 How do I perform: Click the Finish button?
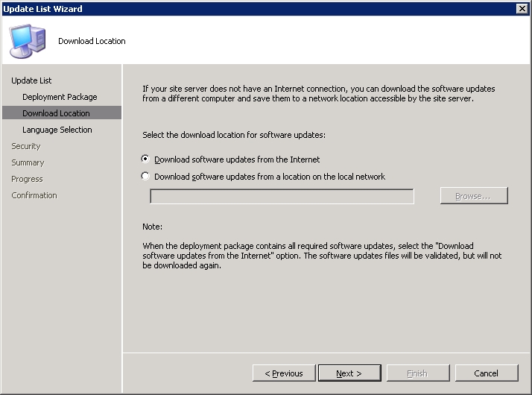[x=418, y=373]
